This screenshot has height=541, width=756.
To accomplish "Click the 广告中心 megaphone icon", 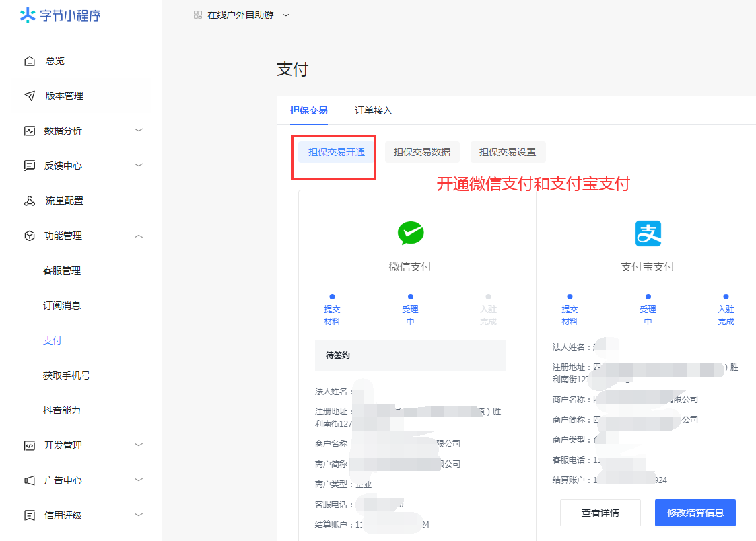I will (30, 480).
